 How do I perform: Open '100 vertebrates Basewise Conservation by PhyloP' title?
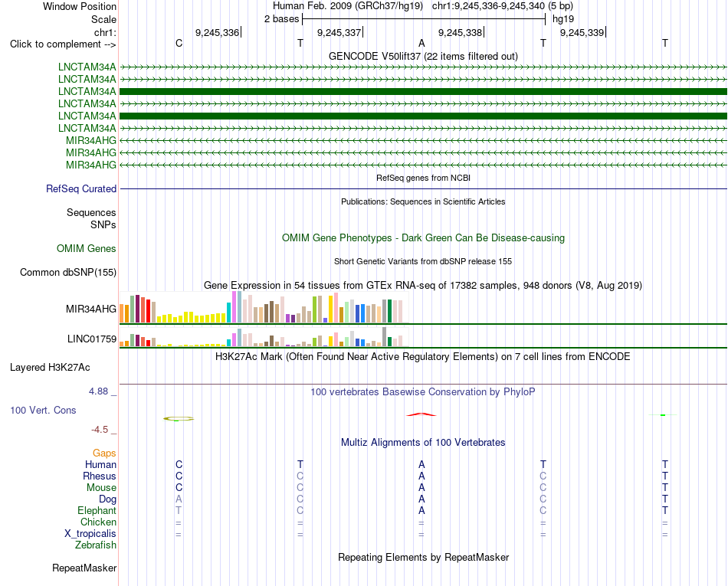tap(423, 391)
